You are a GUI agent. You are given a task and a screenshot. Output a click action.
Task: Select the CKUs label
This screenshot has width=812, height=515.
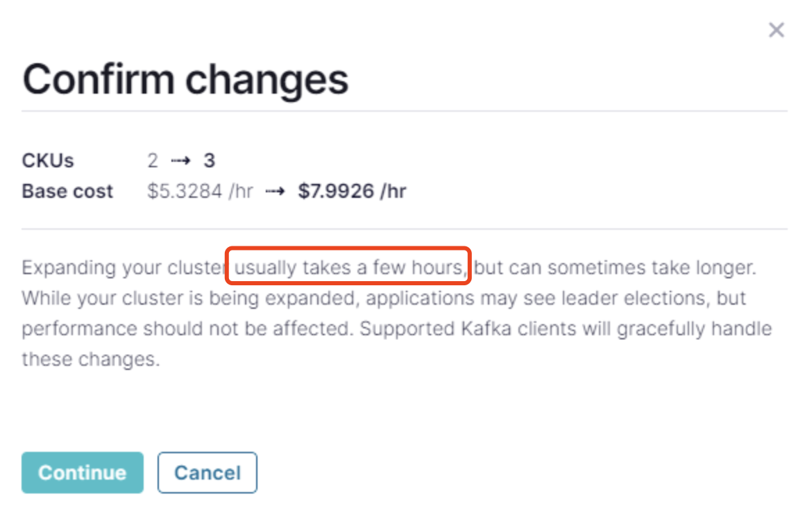[x=48, y=161]
